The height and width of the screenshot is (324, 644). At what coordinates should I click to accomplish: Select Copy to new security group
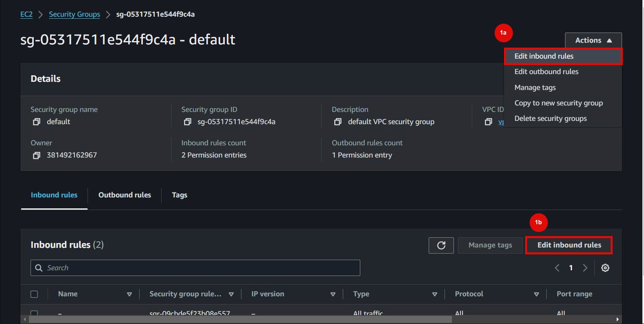[563, 103]
